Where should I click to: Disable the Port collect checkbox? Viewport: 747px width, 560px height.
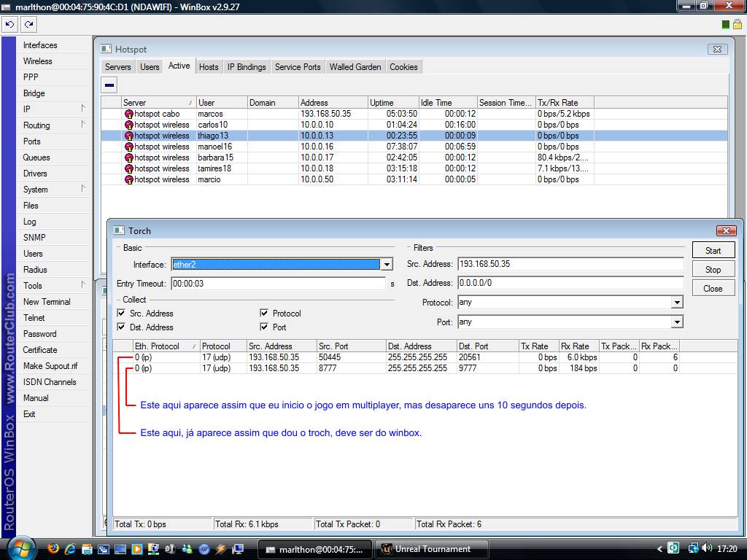[x=264, y=327]
